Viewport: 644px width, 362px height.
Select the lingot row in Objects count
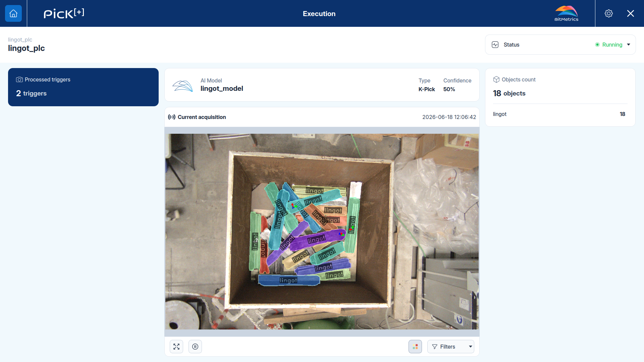pyautogui.click(x=560, y=114)
